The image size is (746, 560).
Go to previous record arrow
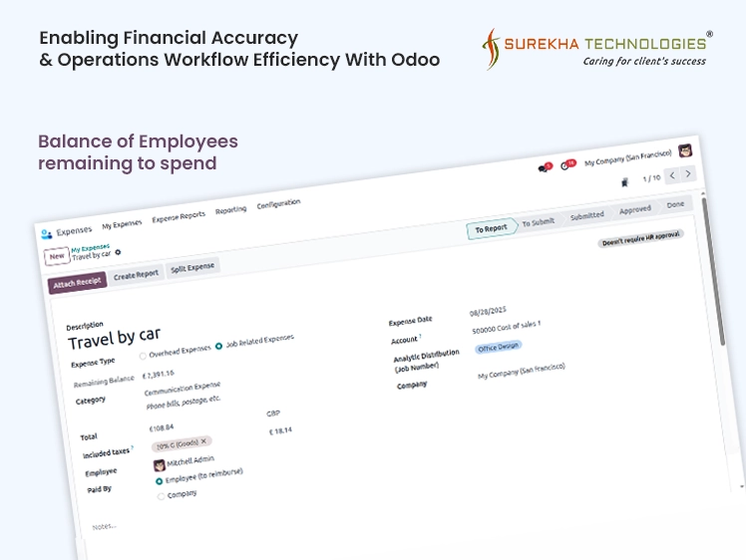click(x=672, y=175)
